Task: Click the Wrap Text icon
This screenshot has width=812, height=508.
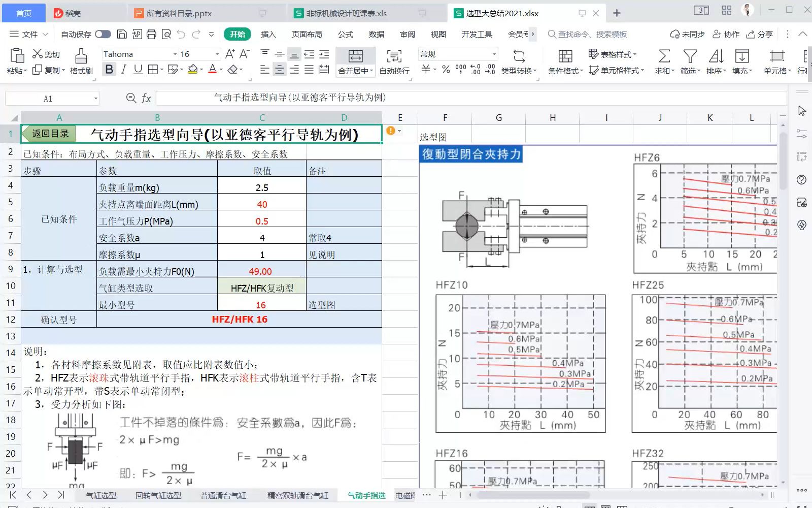Action: click(x=394, y=56)
